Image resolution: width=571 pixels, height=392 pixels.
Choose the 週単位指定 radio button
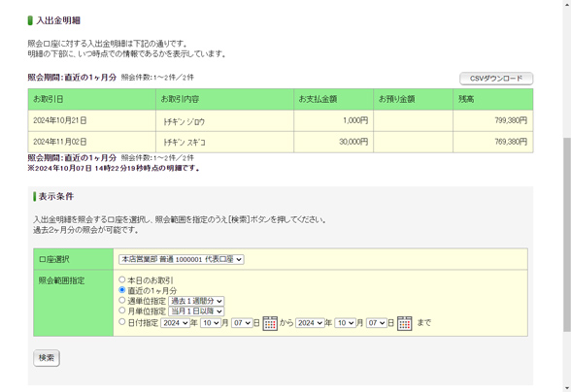[122, 300]
